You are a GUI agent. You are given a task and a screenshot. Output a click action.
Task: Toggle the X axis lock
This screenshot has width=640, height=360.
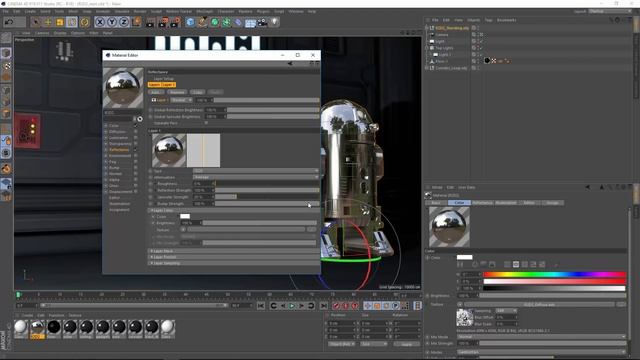pos(100,22)
